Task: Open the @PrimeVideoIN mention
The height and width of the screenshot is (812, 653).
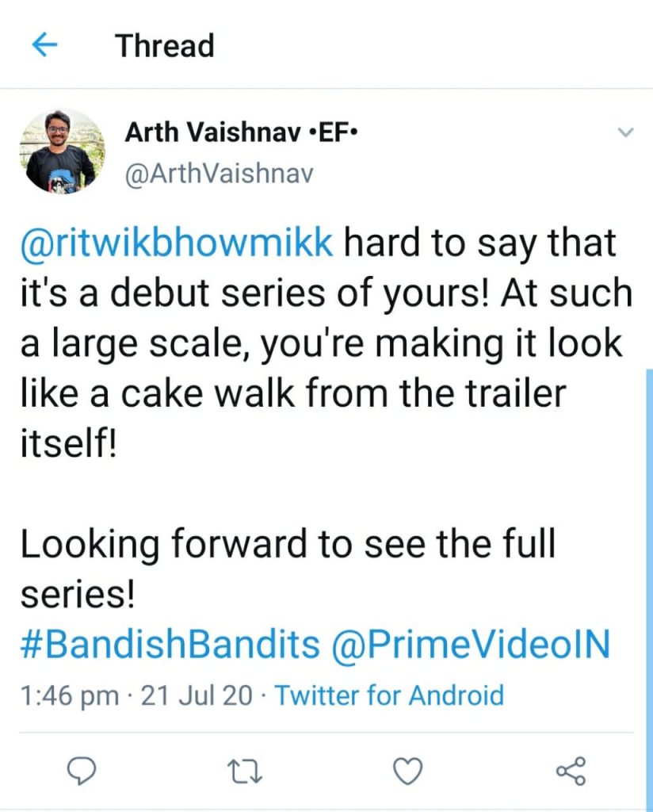Action: (x=471, y=645)
